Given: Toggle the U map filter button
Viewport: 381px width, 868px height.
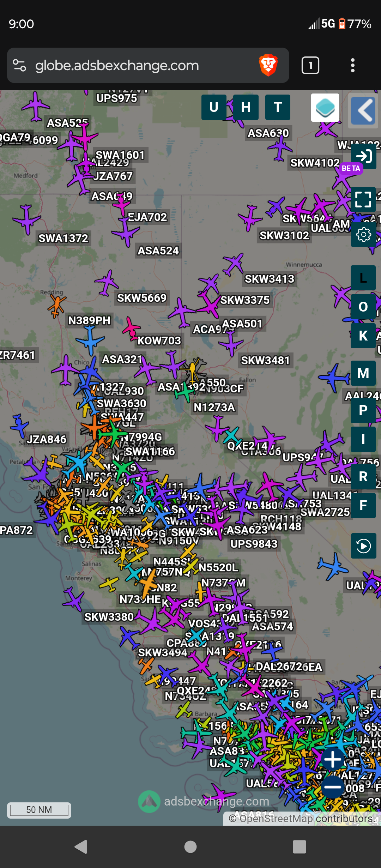Looking at the screenshot, I should (x=214, y=107).
